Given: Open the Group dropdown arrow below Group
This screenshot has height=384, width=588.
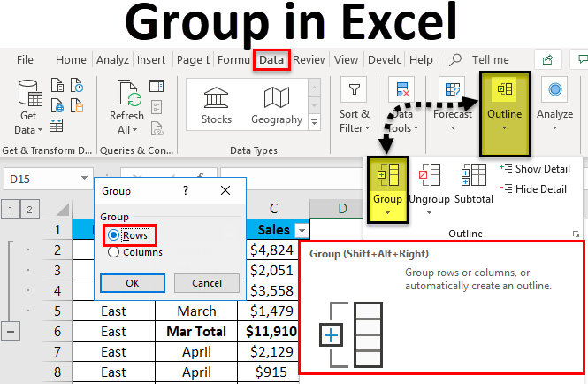Looking at the screenshot, I should pyautogui.click(x=388, y=213).
